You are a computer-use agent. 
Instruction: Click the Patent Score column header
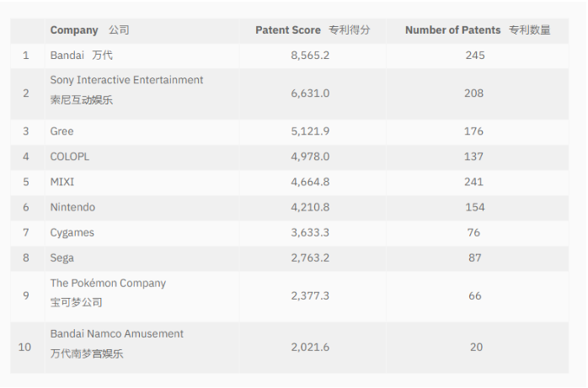(313, 30)
